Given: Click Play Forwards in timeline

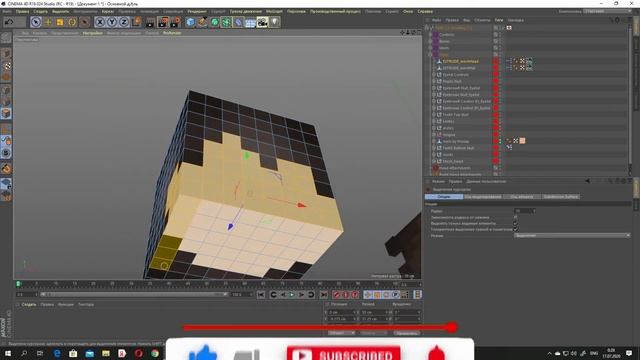Looking at the screenshot, I should 292,295.
